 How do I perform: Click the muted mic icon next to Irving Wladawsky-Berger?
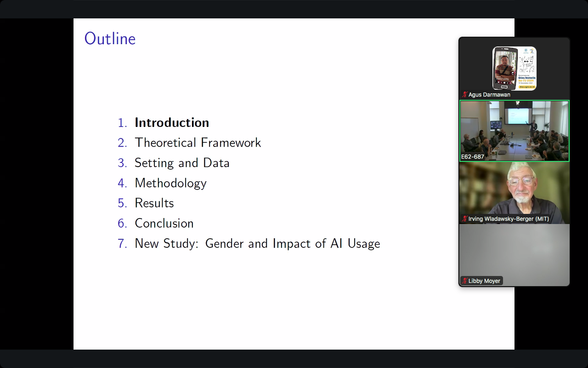click(464, 219)
